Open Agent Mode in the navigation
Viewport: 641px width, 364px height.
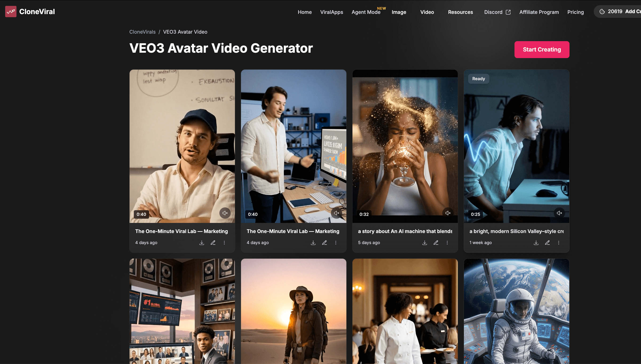[366, 12]
